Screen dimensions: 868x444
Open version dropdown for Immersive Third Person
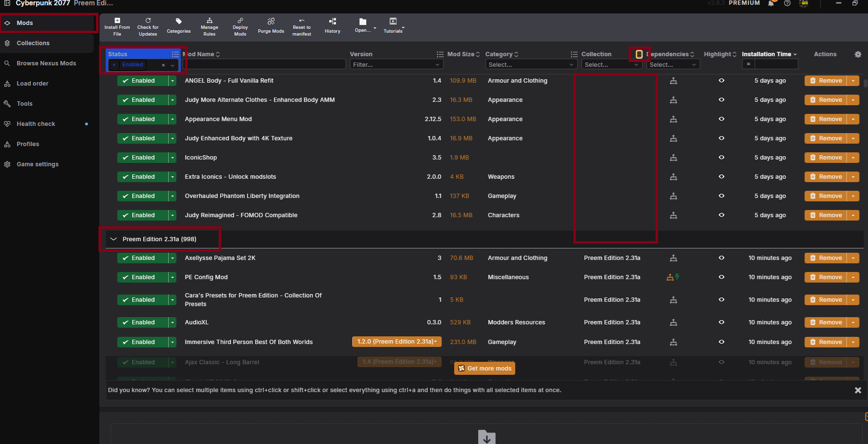pyautogui.click(x=397, y=342)
